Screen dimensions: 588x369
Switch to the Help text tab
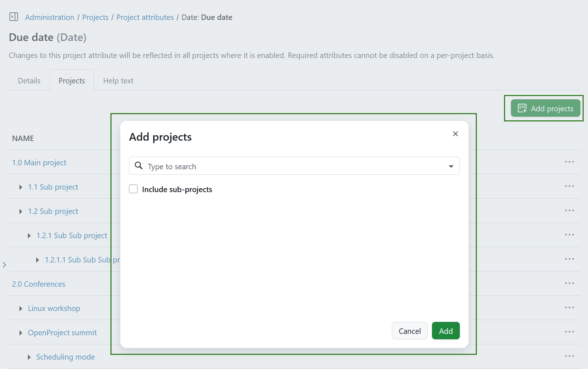118,80
